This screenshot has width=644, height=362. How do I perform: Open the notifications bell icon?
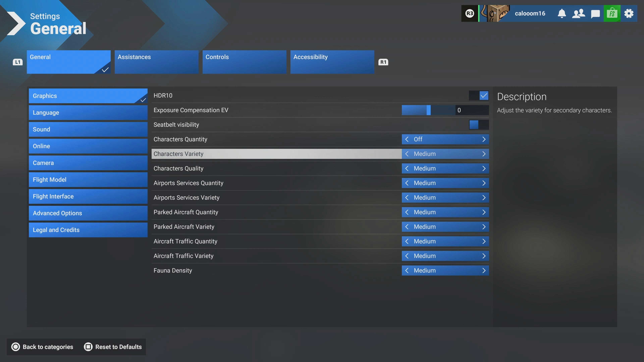tap(562, 13)
